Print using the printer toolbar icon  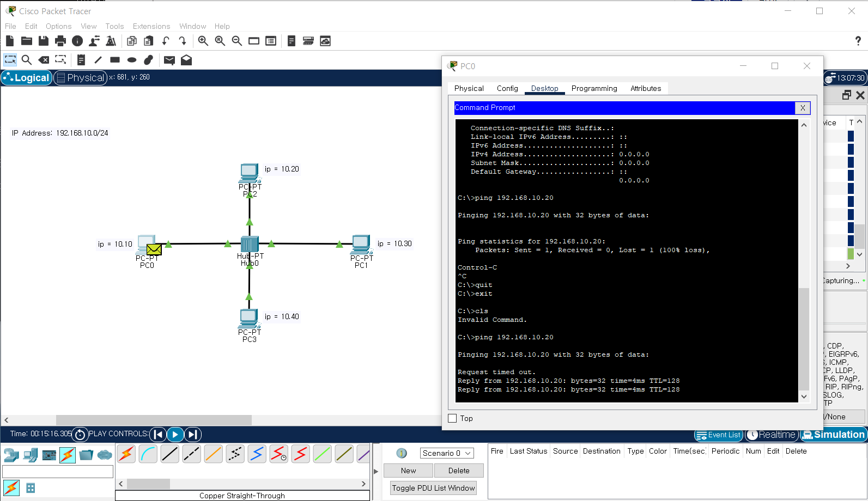pyautogui.click(x=60, y=41)
